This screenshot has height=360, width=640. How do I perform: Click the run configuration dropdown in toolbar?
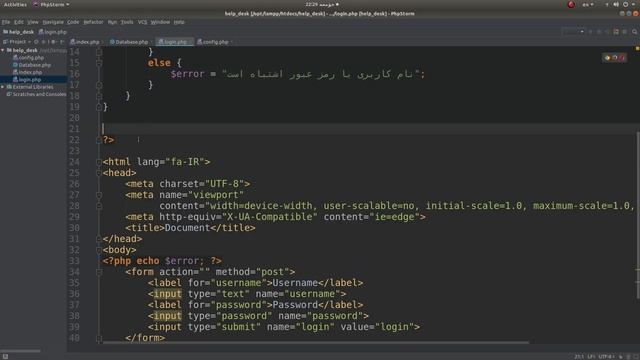573,32
